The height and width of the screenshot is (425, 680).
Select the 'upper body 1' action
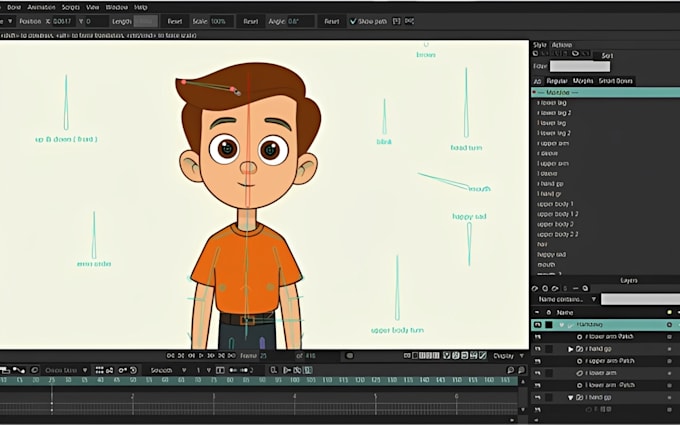[555, 204]
